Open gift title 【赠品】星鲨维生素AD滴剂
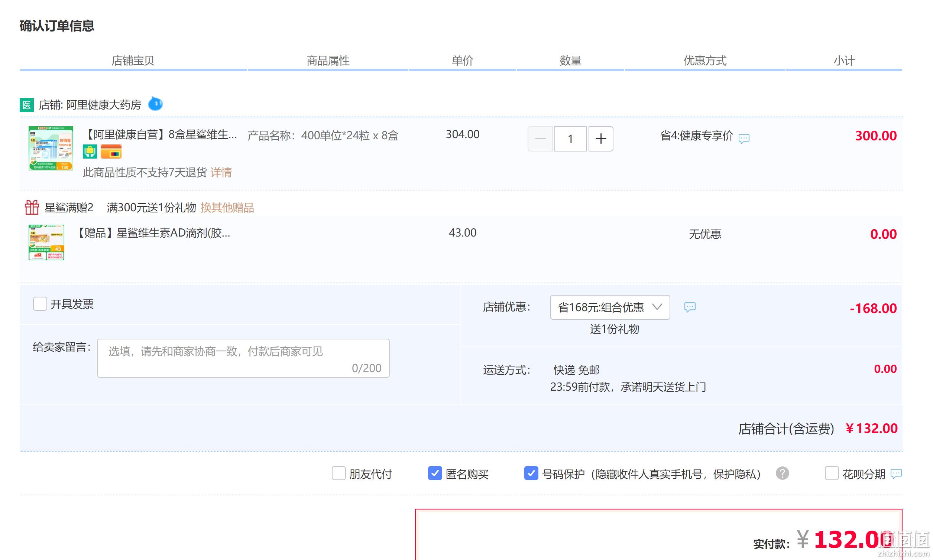 coord(152,233)
